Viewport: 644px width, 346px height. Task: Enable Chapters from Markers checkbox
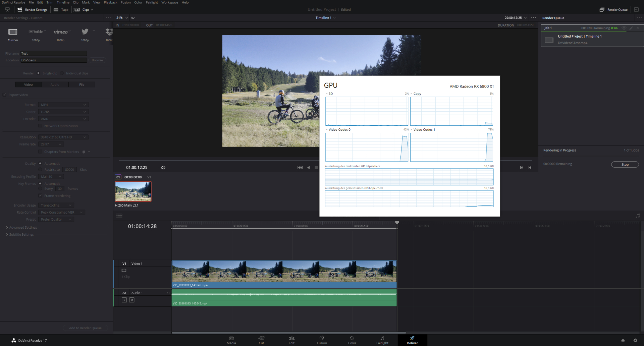point(40,152)
